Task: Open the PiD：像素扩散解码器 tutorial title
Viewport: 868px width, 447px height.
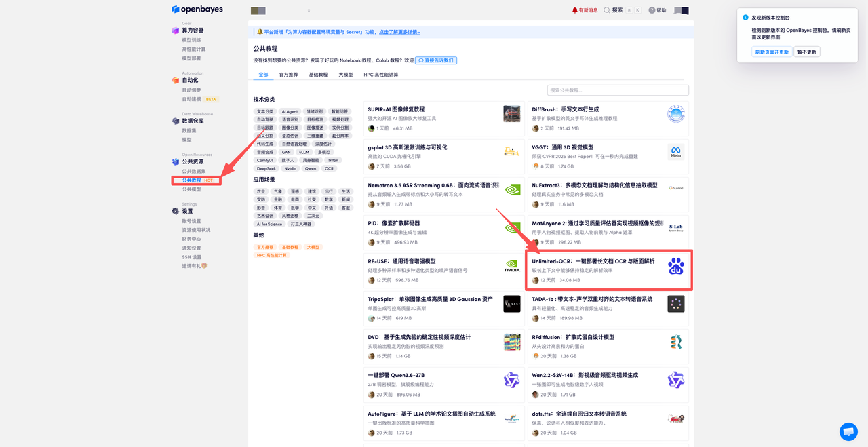Action: tap(394, 223)
